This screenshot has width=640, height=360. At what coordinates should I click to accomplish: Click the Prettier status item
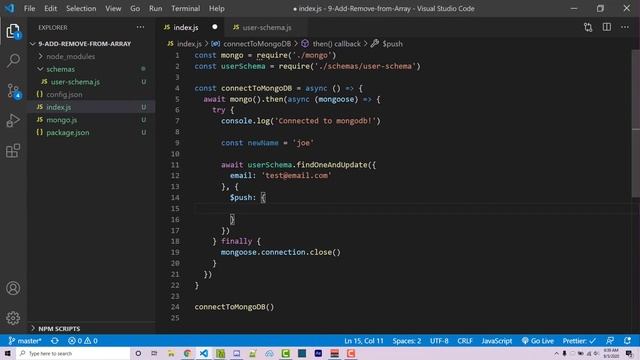coord(579,341)
